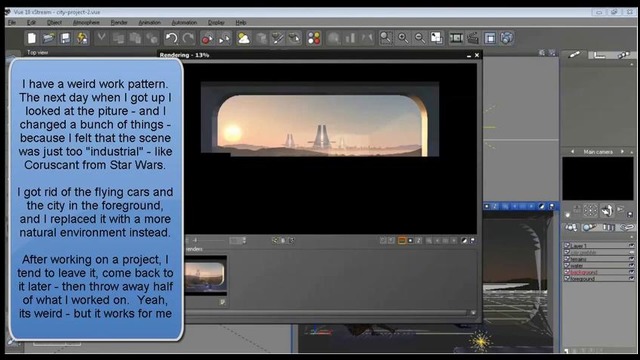This screenshot has width=640, height=360.
Task: Click the hand camera control icon
Action: [x=607, y=211]
